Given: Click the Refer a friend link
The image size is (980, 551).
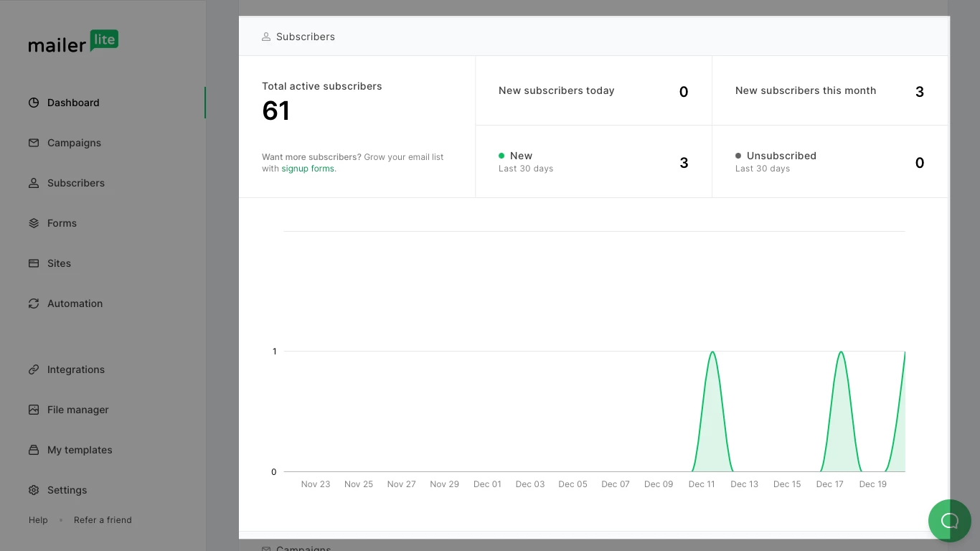Looking at the screenshot, I should tap(103, 520).
